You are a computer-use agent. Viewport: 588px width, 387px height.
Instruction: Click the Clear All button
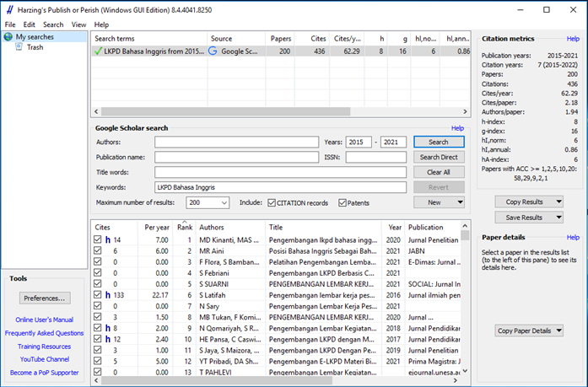(x=439, y=172)
